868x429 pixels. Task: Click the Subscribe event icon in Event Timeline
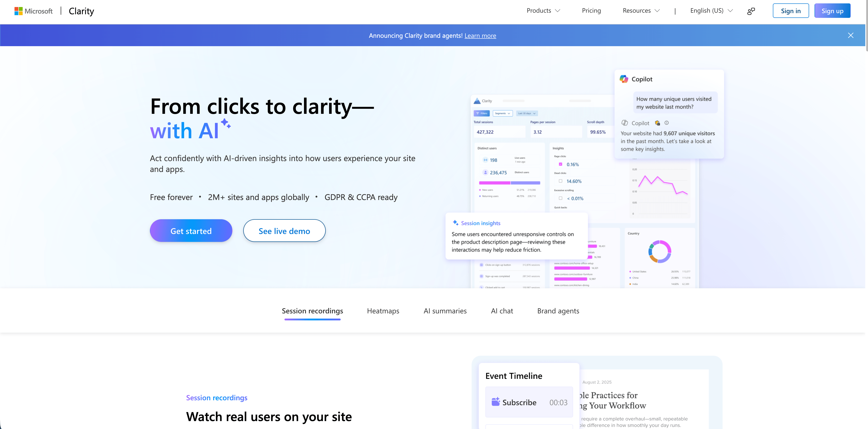[x=495, y=402]
